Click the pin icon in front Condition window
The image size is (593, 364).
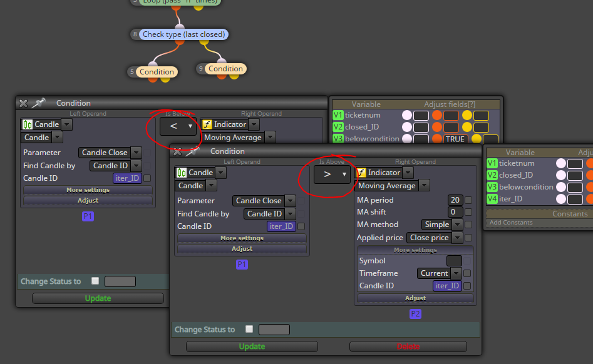tap(192, 151)
